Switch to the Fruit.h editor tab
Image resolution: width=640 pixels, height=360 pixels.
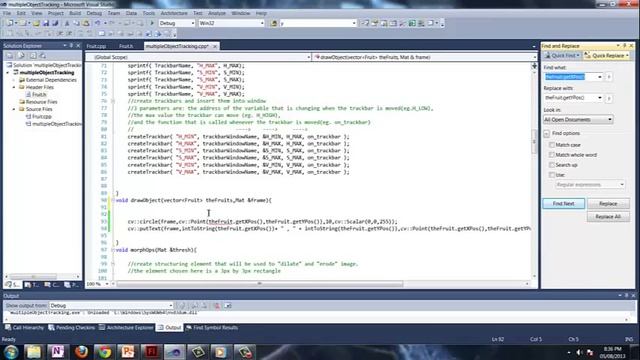126,46
